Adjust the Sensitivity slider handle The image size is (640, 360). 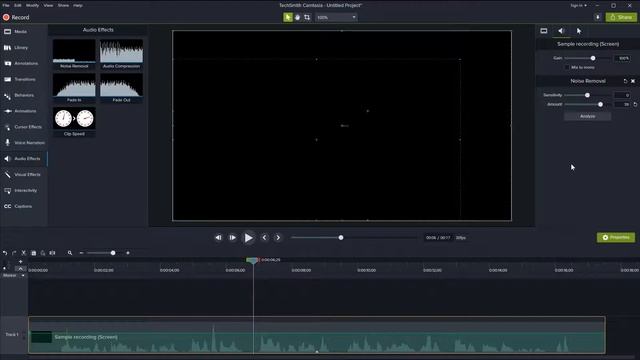point(587,95)
